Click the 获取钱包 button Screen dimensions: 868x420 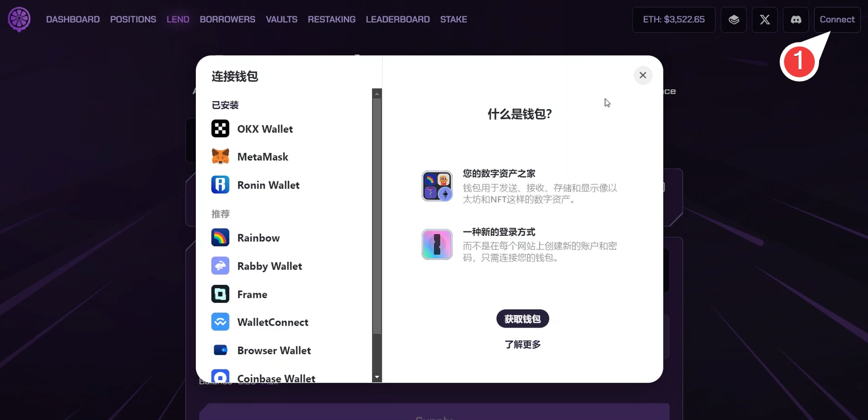(x=523, y=319)
